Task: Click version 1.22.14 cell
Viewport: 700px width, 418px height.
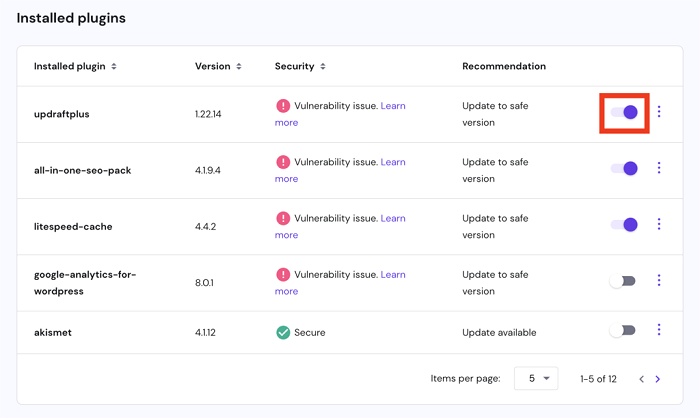Action: point(208,114)
